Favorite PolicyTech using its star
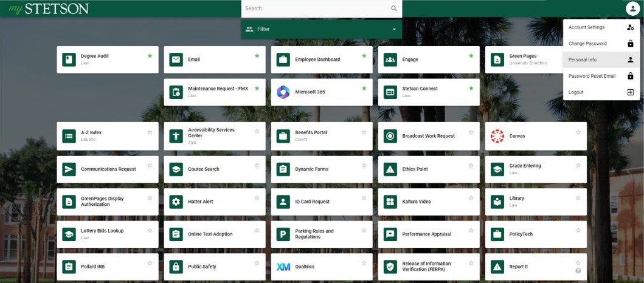The height and width of the screenshot is (283, 644). pos(578,231)
